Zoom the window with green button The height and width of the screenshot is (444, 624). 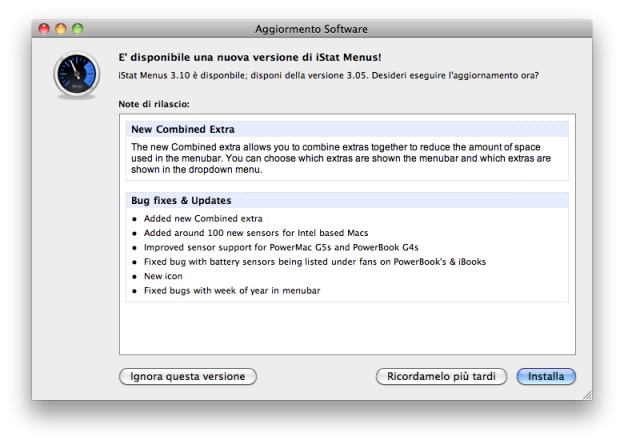tap(78, 29)
